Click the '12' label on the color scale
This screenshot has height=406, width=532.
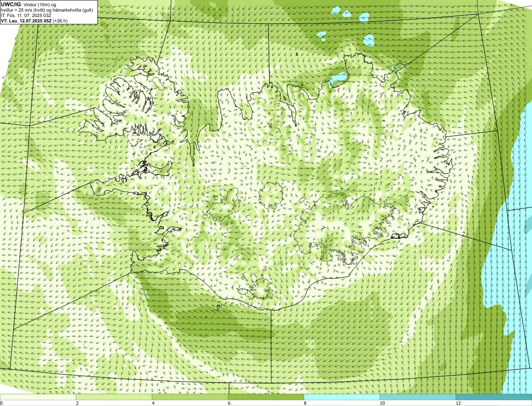458,403
